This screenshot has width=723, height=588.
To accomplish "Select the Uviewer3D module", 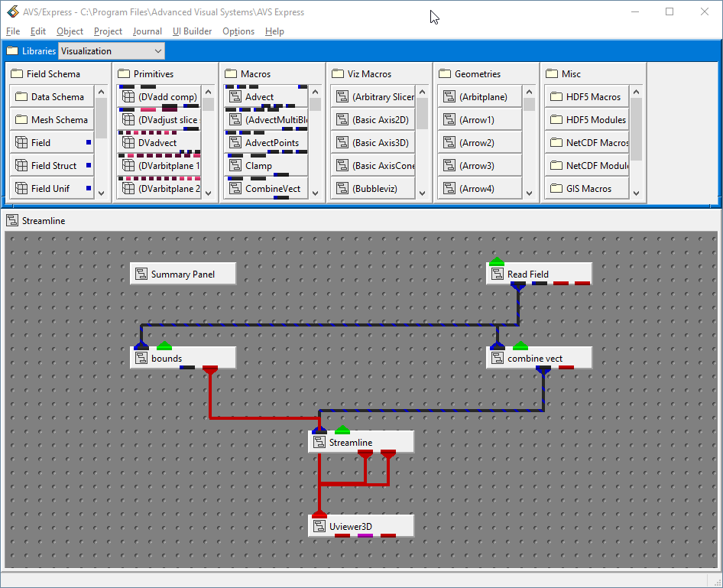I will (361, 526).
